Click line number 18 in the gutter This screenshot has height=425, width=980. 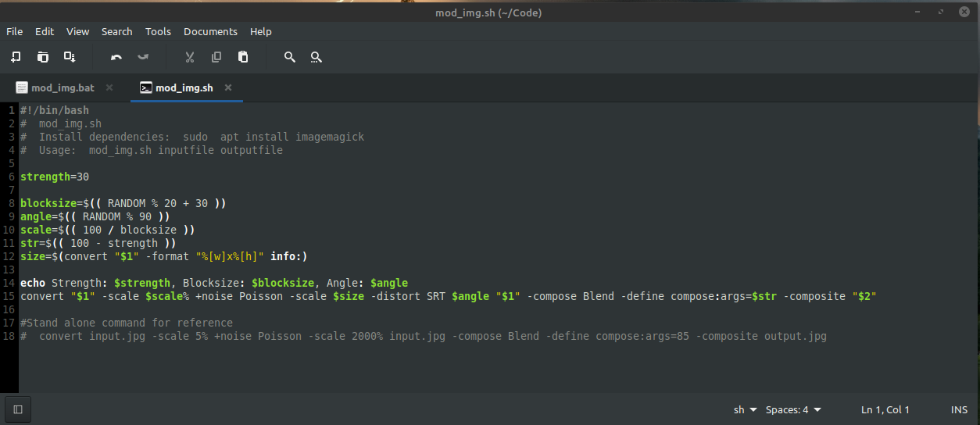click(x=9, y=336)
